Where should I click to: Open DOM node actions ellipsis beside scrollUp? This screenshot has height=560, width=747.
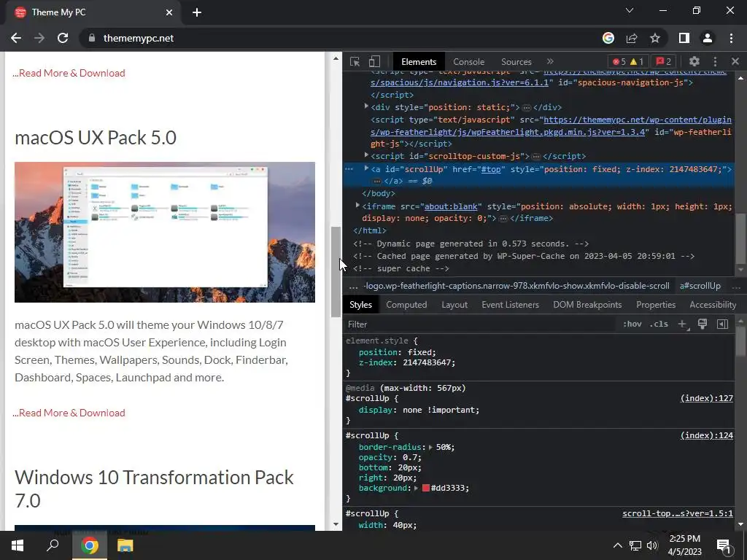tap(349, 169)
